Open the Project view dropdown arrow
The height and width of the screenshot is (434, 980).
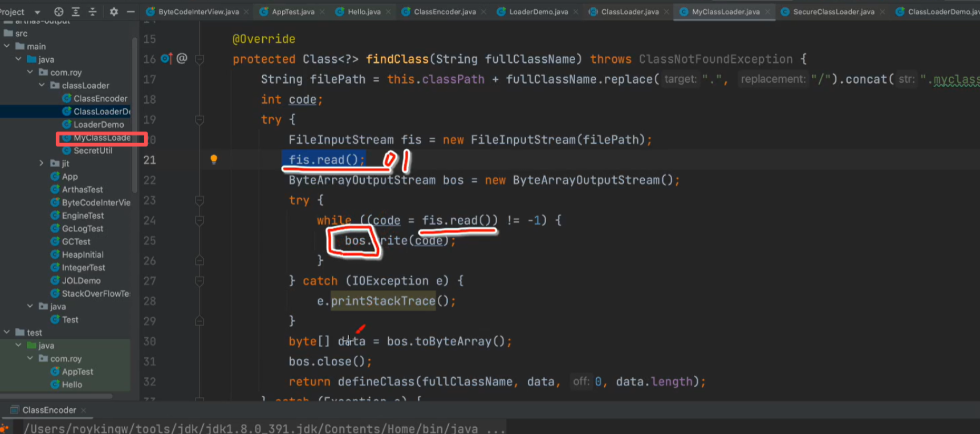[38, 12]
